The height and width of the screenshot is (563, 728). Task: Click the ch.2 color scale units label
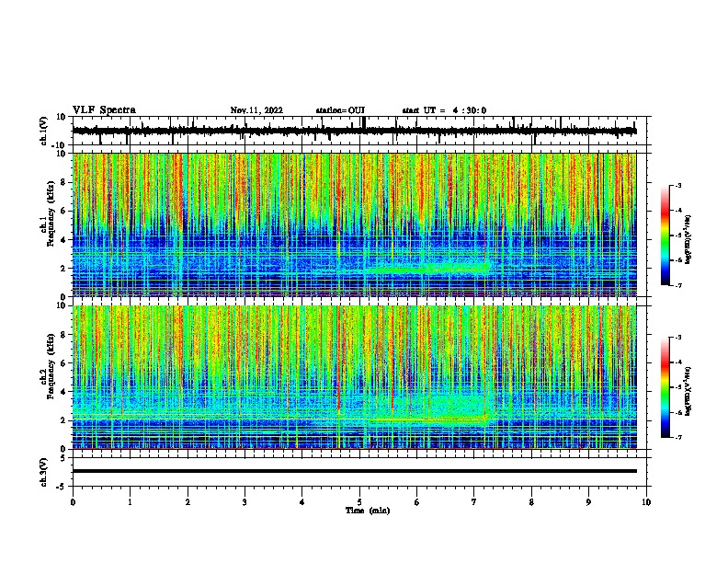coord(688,391)
